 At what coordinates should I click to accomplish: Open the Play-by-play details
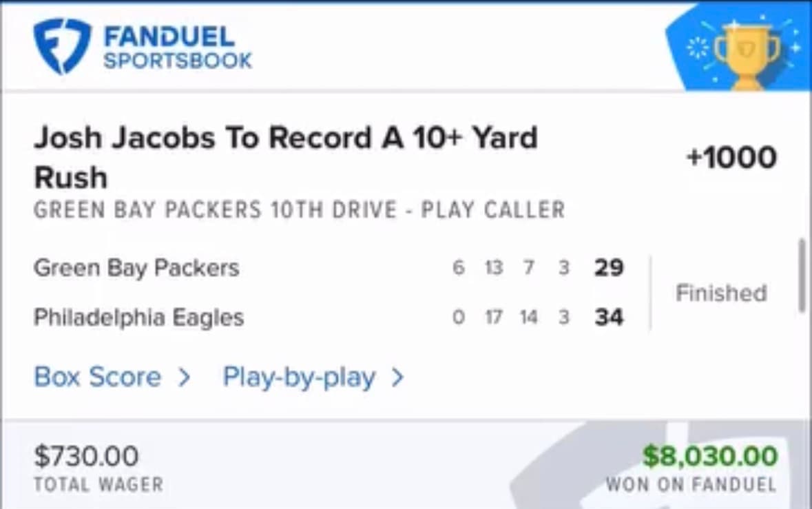(298, 377)
